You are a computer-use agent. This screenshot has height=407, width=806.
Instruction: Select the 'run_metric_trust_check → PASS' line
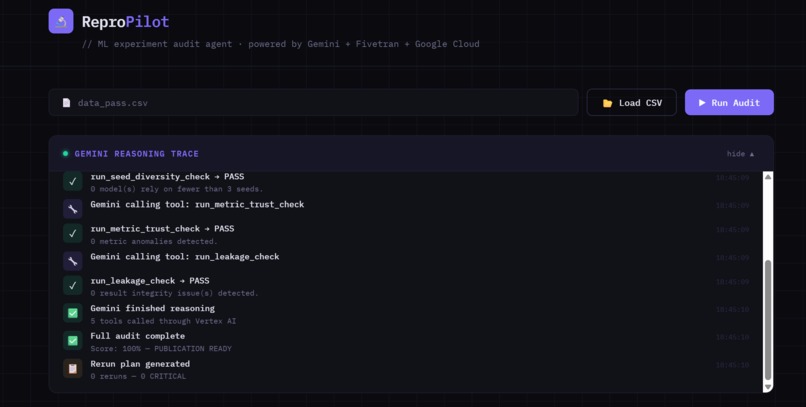click(162, 229)
